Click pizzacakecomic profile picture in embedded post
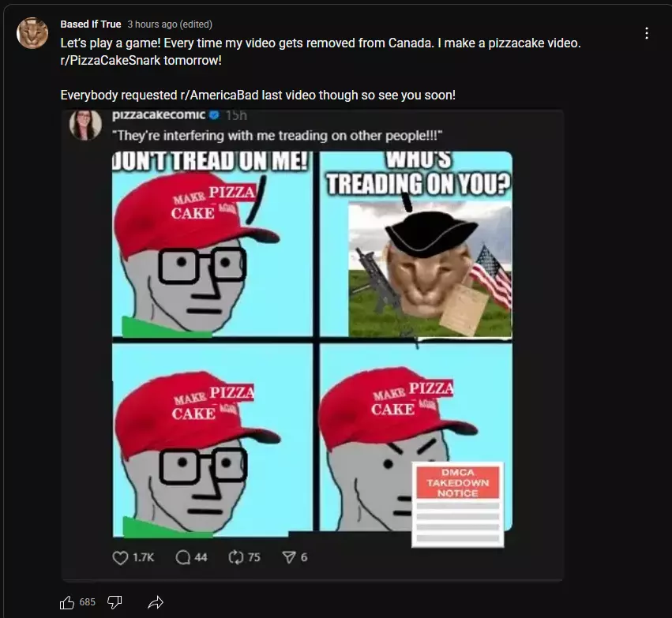The width and height of the screenshot is (672, 618). point(85,125)
